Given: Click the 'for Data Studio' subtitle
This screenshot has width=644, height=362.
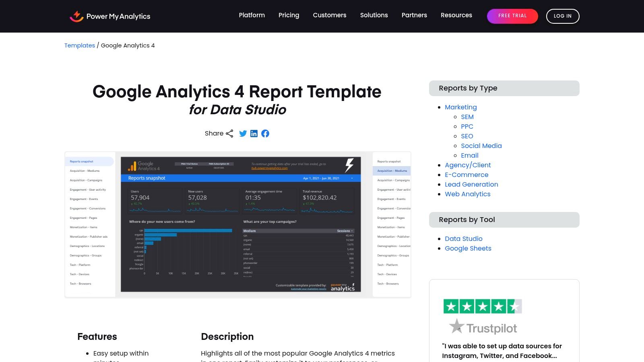Looking at the screenshot, I should (237, 109).
